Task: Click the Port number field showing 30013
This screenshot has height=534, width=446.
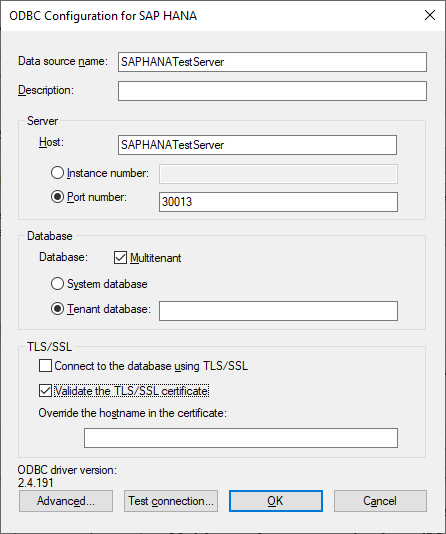Action: click(278, 202)
